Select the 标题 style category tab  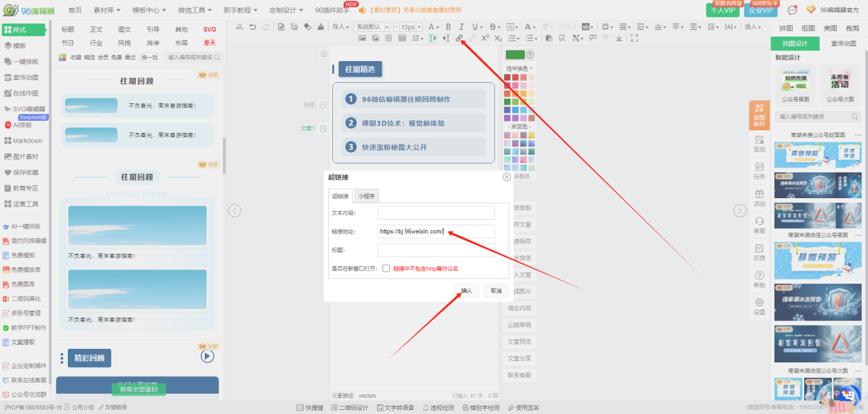point(68,29)
